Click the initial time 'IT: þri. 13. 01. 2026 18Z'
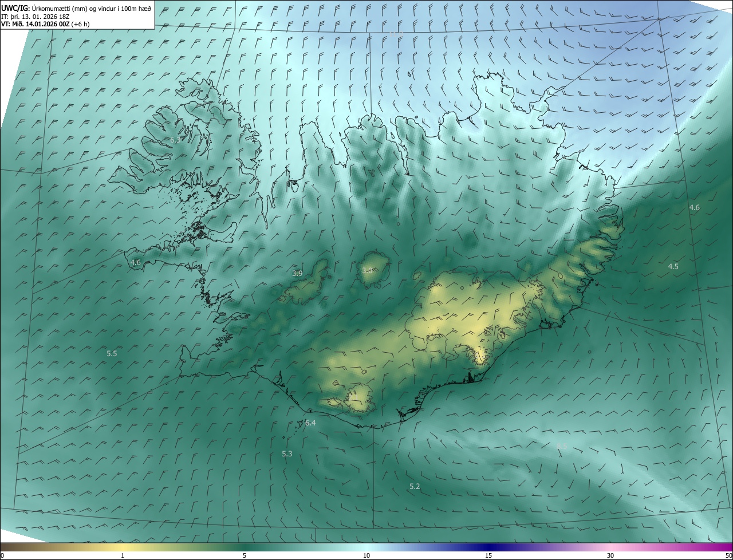Screen dimensions: 733x560 (x=35, y=16)
